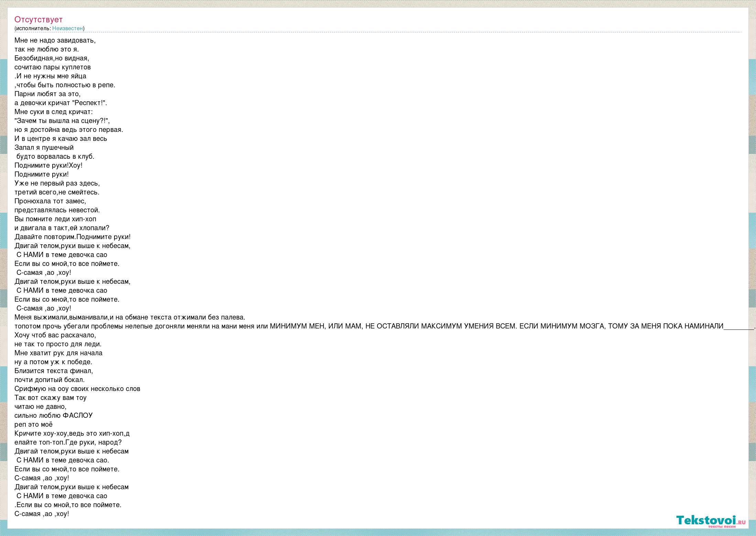The width and height of the screenshot is (756, 536).
Task: Click the line Зачем ты вышла на сцену
Action: click(62, 121)
